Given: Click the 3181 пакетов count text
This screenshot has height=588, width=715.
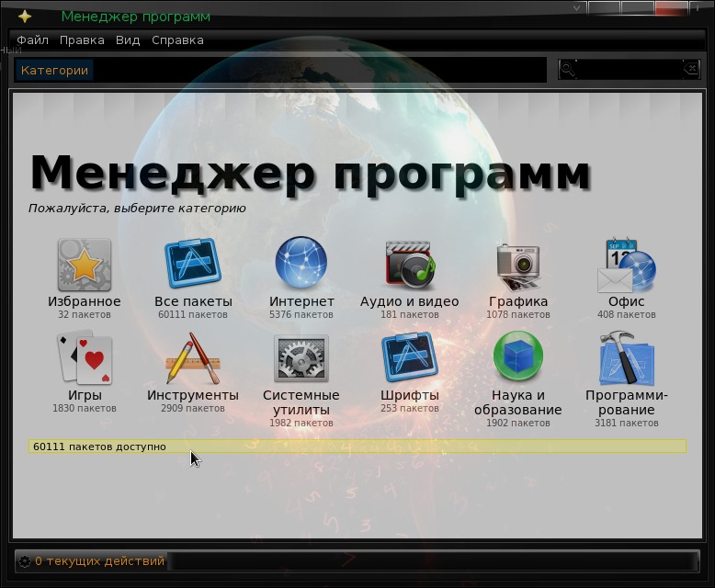Looking at the screenshot, I should (x=627, y=423).
